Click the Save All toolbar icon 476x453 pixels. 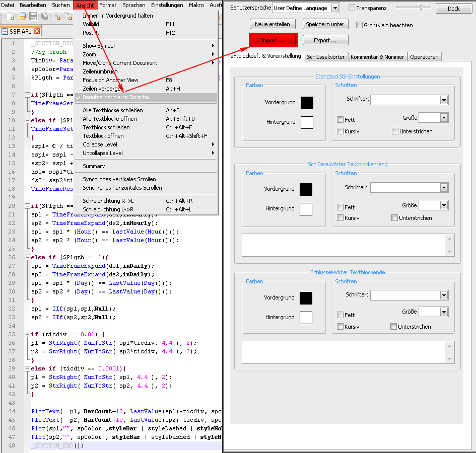click(44, 17)
